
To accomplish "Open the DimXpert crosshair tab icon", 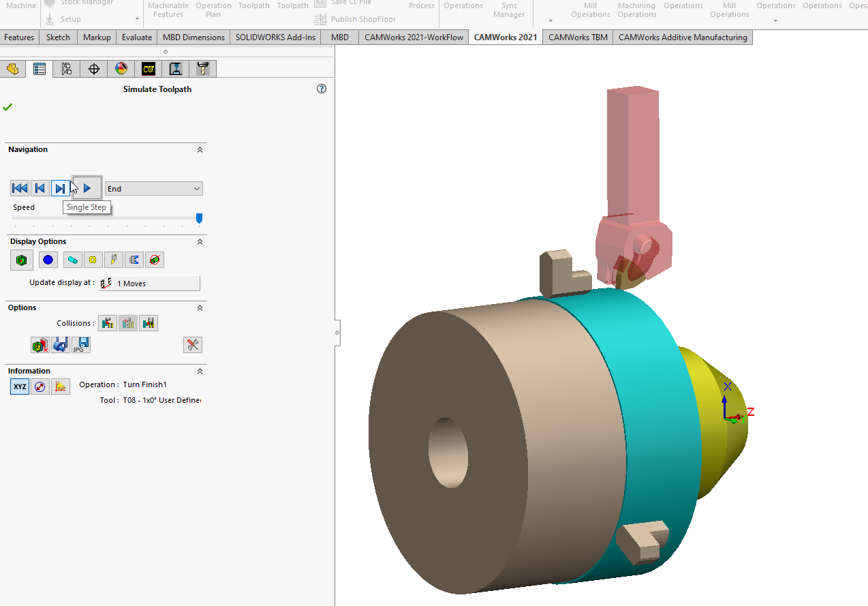I will click(x=94, y=69).
